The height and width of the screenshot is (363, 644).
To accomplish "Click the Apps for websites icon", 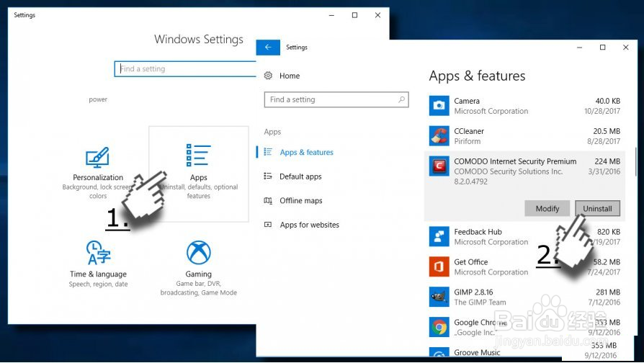I will (x=268, y=225).
